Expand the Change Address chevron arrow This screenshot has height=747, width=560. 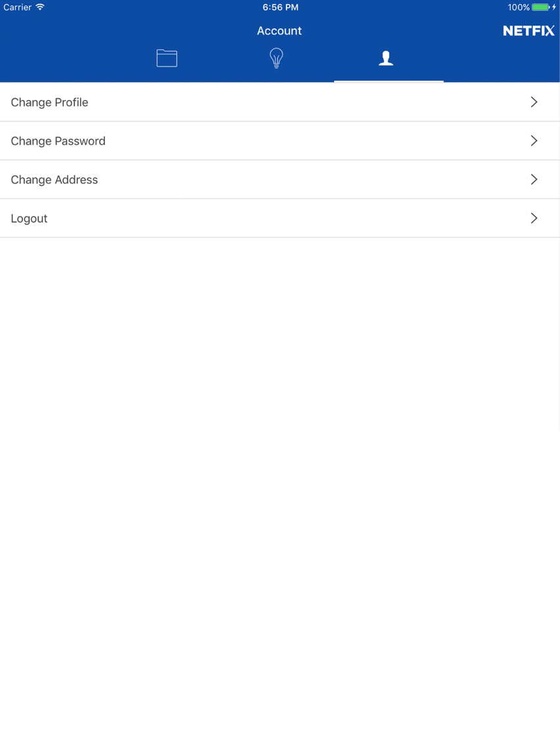(x=534, y=179)
